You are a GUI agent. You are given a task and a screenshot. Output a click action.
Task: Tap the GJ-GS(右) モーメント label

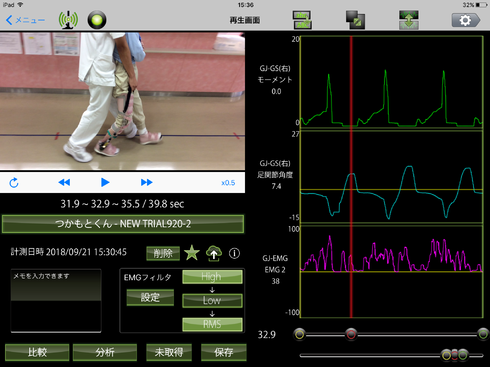[275, 74]
